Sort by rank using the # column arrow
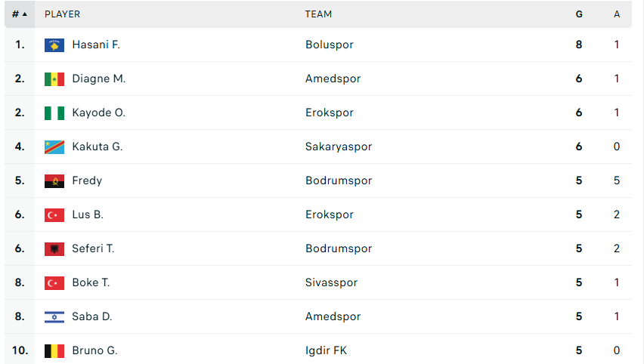644x364 pixels. coord(20,14)
